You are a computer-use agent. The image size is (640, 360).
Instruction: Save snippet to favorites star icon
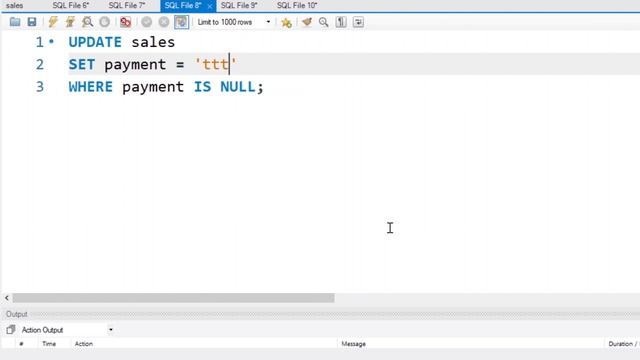pos(287,22)
